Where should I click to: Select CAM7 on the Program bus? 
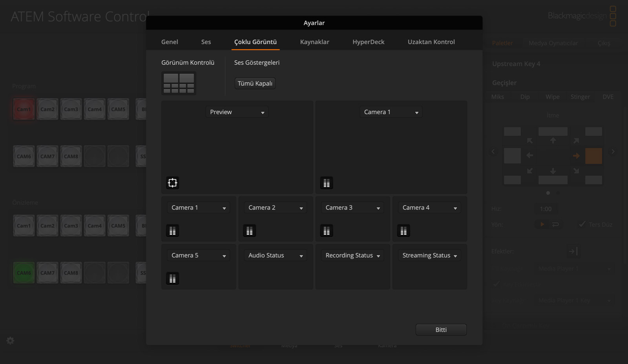pyautogui.click(x=47, y=156)
